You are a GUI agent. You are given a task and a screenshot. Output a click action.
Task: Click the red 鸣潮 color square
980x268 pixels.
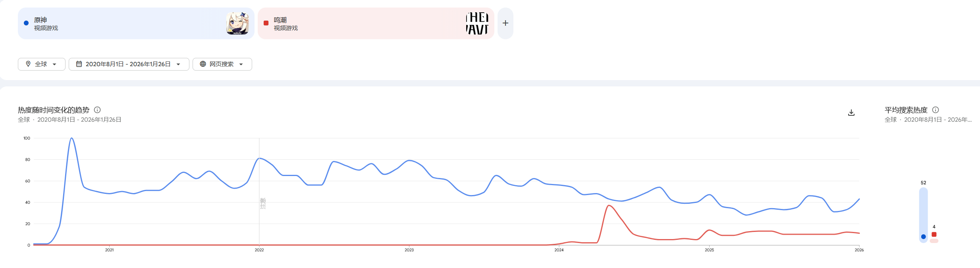click(x=266, y=23)
